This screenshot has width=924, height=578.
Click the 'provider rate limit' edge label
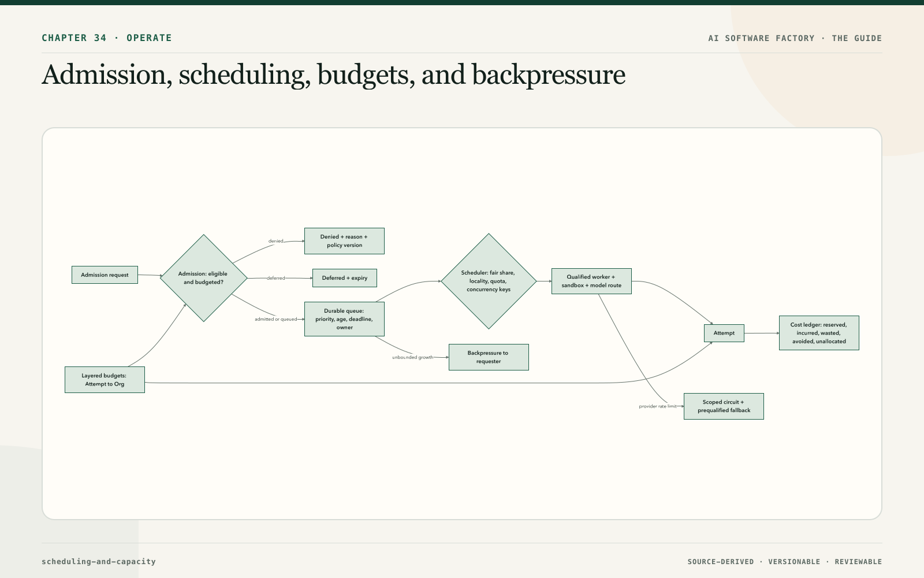pos(658,406)
